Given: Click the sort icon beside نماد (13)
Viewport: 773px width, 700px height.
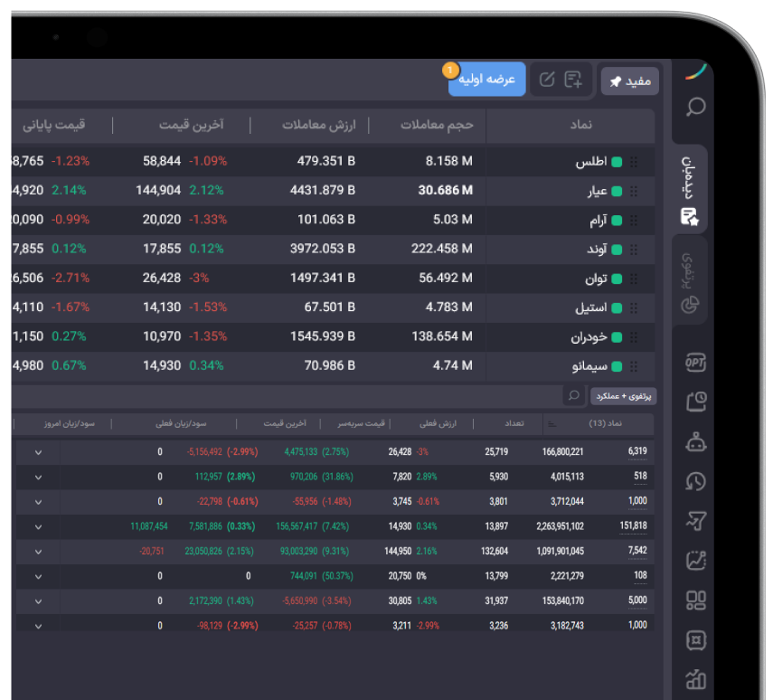Looking at the screenshot, I should click(x=552, y=424).
